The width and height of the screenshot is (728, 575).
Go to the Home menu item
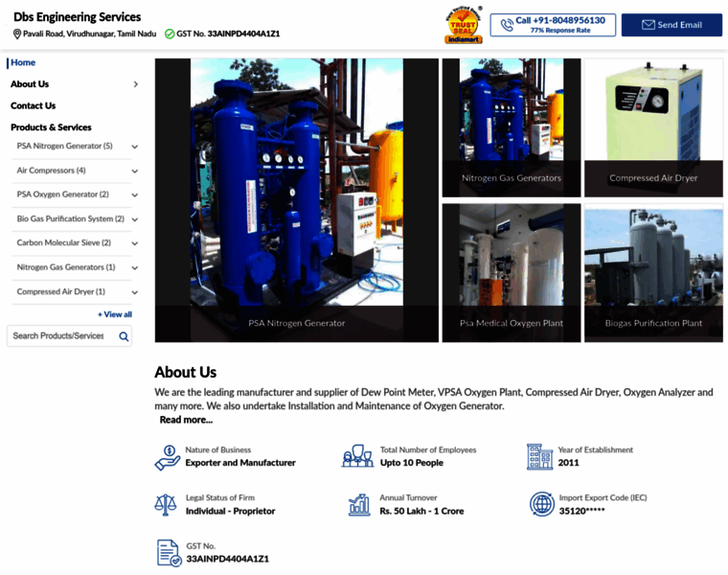(x=23, y=62)
